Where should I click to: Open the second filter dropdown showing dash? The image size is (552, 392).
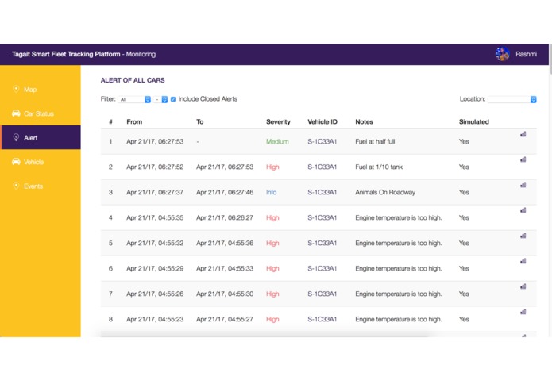click(x=160, y=99)
